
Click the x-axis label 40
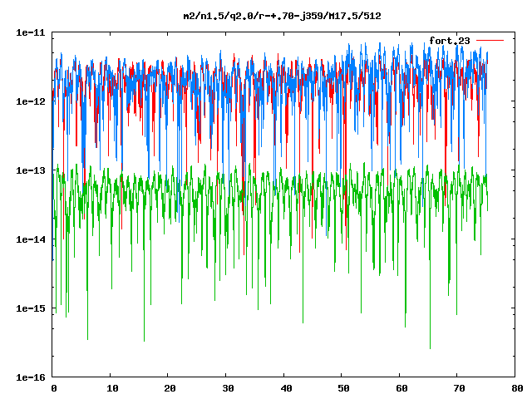286,388
